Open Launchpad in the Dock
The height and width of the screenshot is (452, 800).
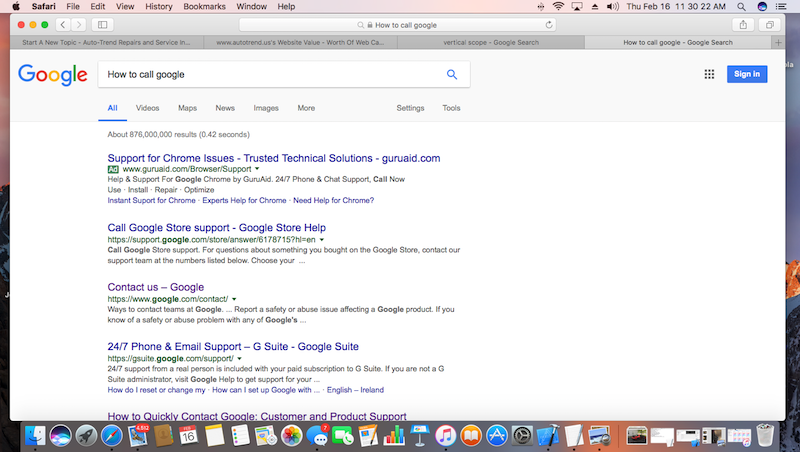86,436
